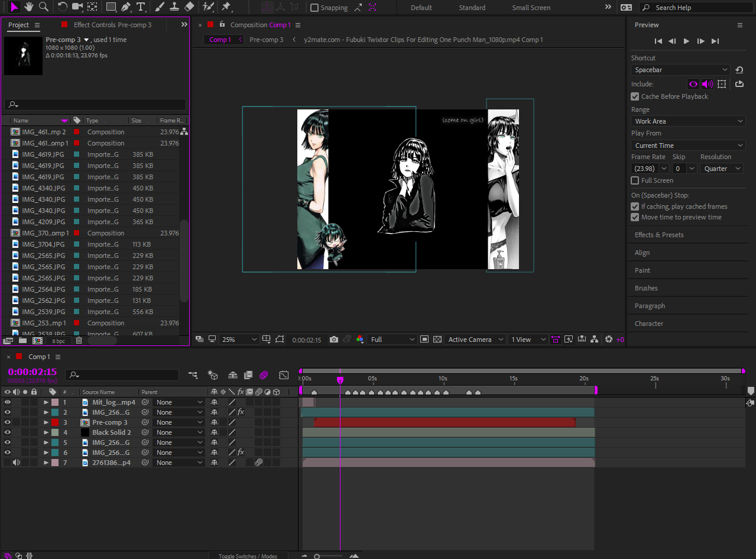Toggle the transparency grid in the viewer
The height and width of the screenshot is (559, 756).
437,340
